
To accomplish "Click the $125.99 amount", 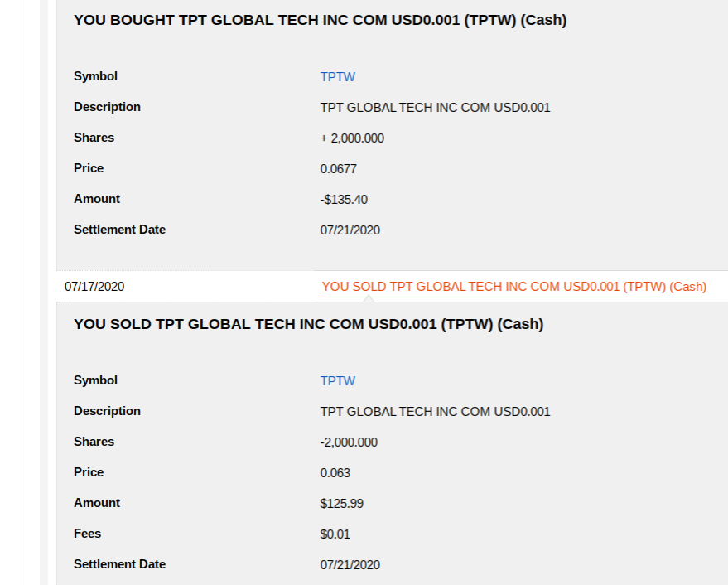I will 341,504.
